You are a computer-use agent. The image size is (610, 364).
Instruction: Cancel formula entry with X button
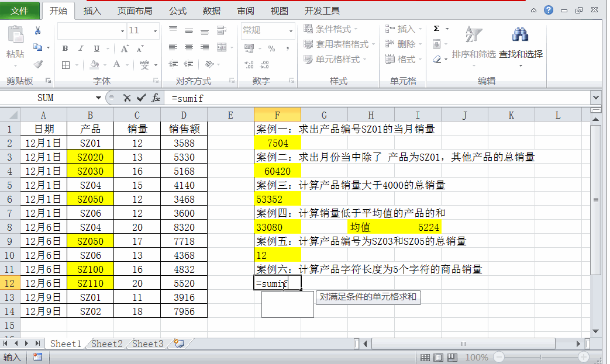127,98
